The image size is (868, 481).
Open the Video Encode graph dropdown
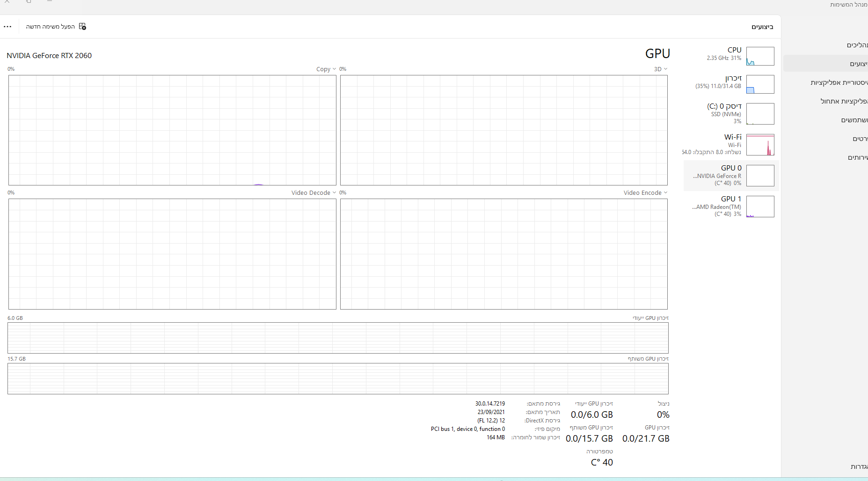tap(645, 193)
